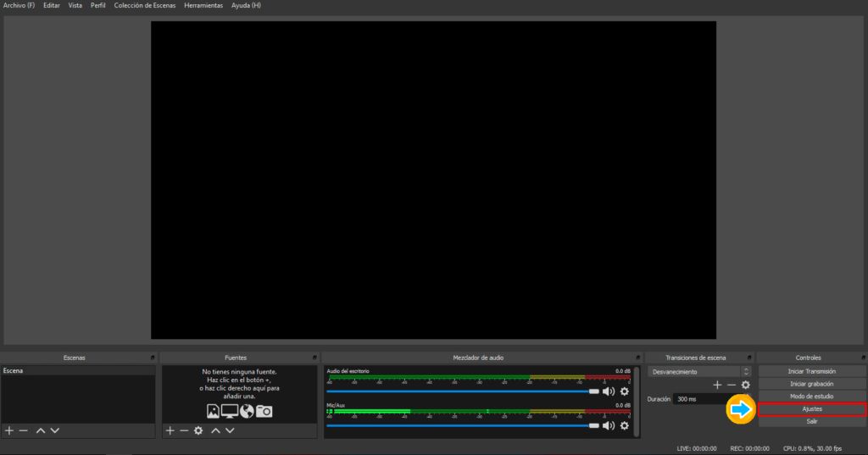868x455 pixels.
Task: Open source properties gear in Fuentes
Action: click(198, 430)
